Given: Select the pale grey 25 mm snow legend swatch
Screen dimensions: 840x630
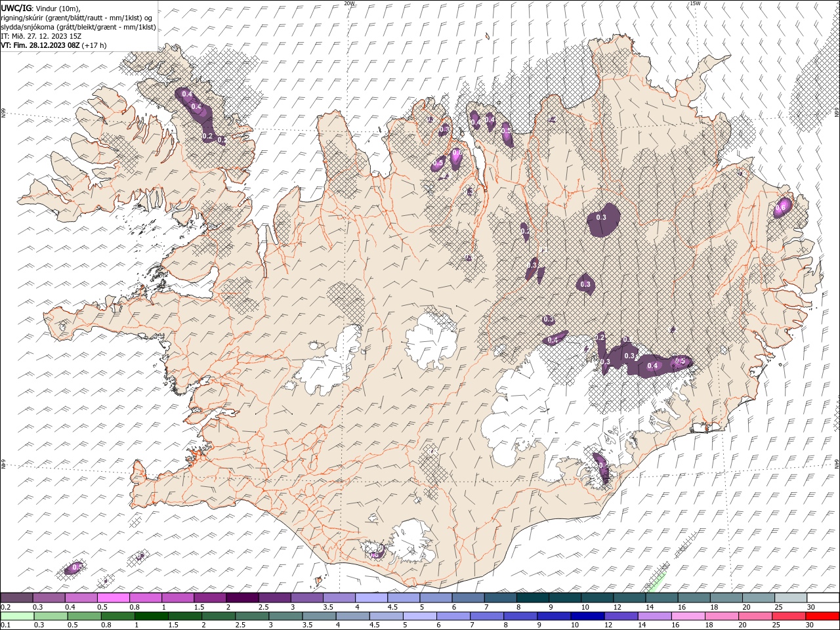Looking at the screenshot, I should coord(790,598).
